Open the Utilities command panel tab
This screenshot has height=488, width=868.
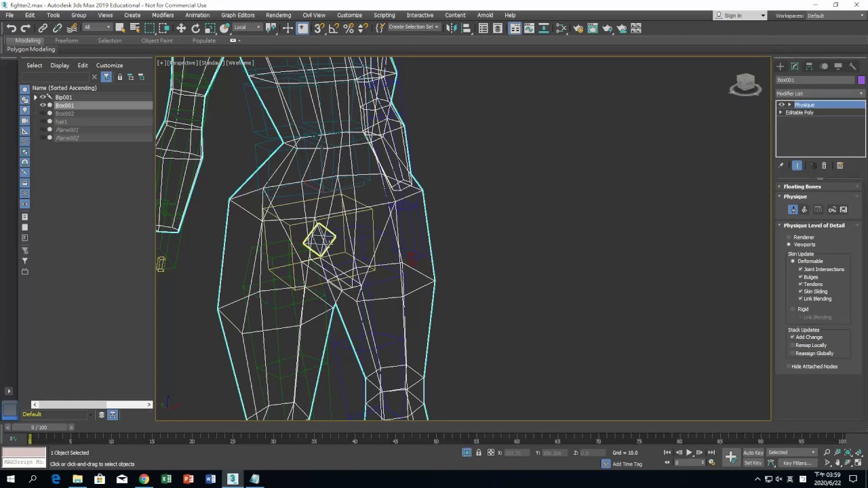853,66
